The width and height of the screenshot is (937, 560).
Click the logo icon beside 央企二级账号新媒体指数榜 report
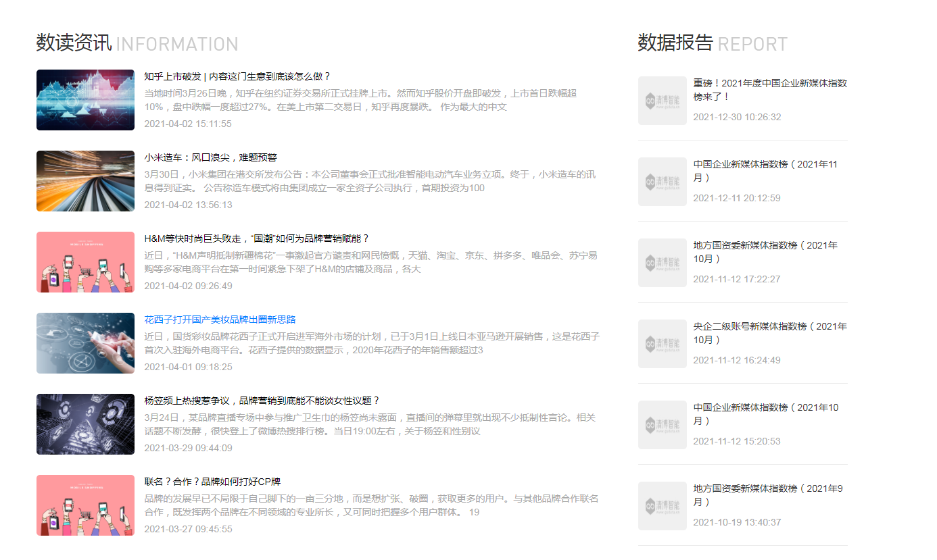tap(662, 344)
